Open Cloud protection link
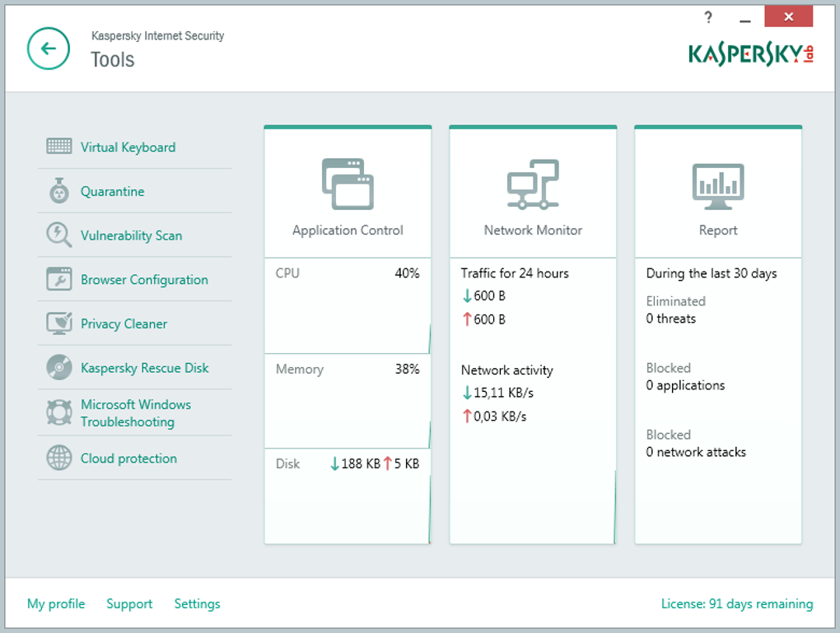The width and height of the screenshot is (840, 633). pyautogui.click(x=128, y=458)
